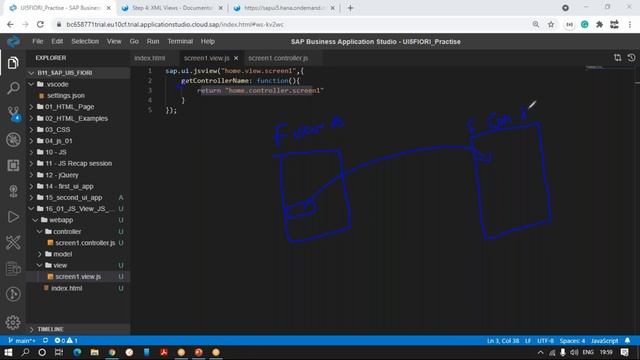
Task: Open the View menu
Action: pyautogui.click(x=114, y=41)
